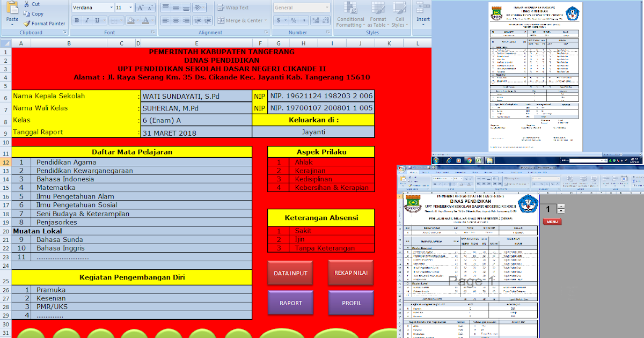Select cell 'WATI SUNDAYATI, S.Pd'

[196, 97]
